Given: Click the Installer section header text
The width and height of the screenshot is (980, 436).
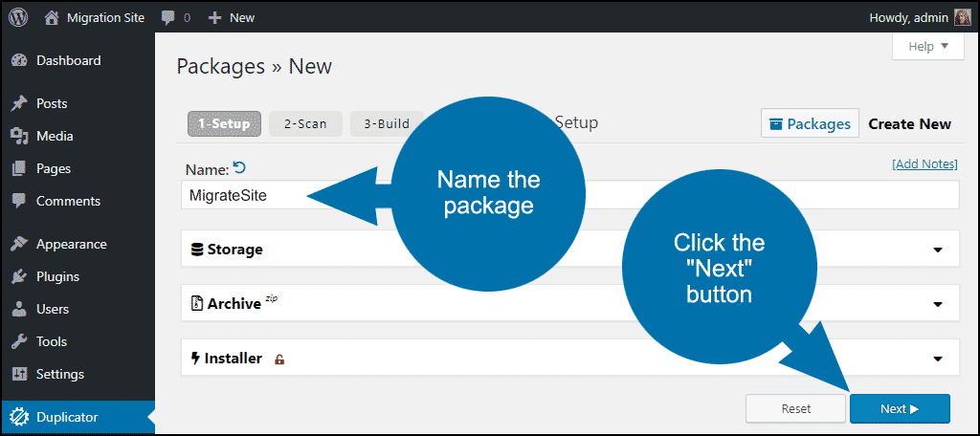Looking at the screenshot, I should click(234, 359).
